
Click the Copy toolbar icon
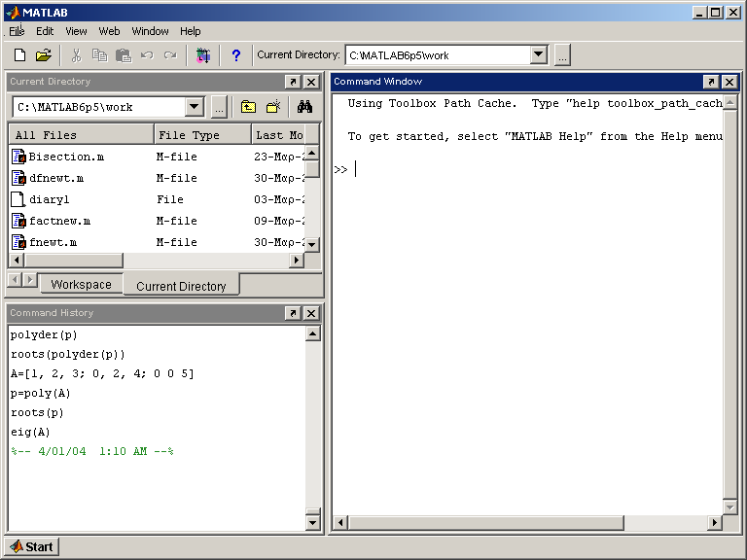click(99, 55)
